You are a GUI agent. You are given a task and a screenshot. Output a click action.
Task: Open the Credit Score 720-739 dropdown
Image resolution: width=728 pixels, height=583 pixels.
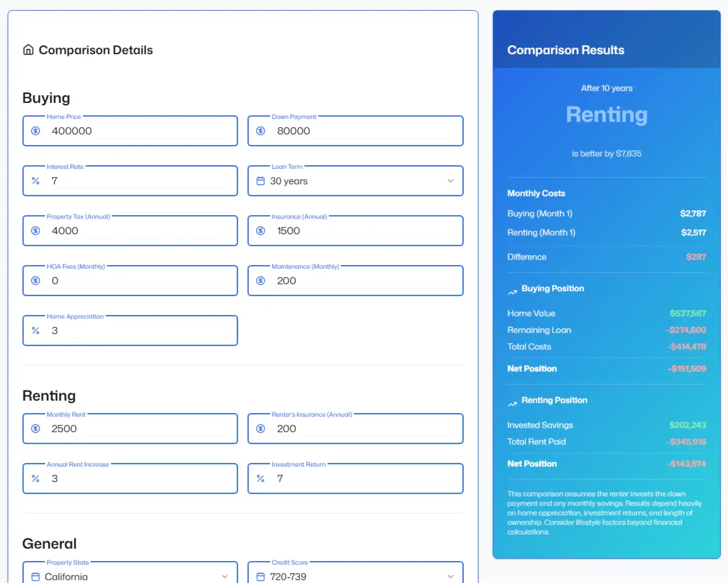pyautogui.click(x=450, y=576)
